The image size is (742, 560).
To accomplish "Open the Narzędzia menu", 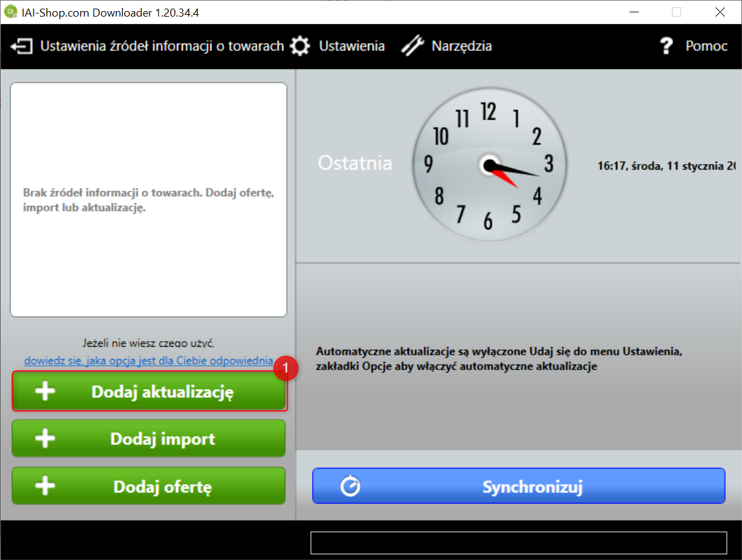I will coord(462,46).
